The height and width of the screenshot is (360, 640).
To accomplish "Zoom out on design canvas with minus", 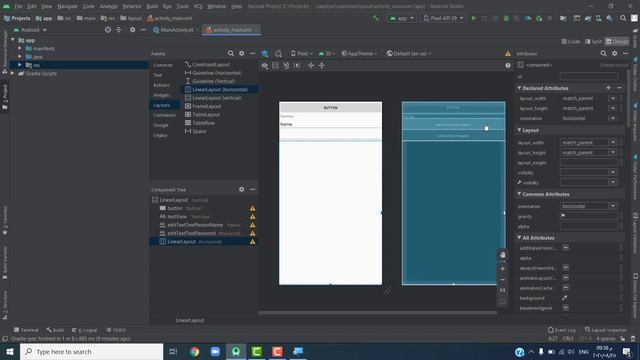I will [x=502, y=280].
